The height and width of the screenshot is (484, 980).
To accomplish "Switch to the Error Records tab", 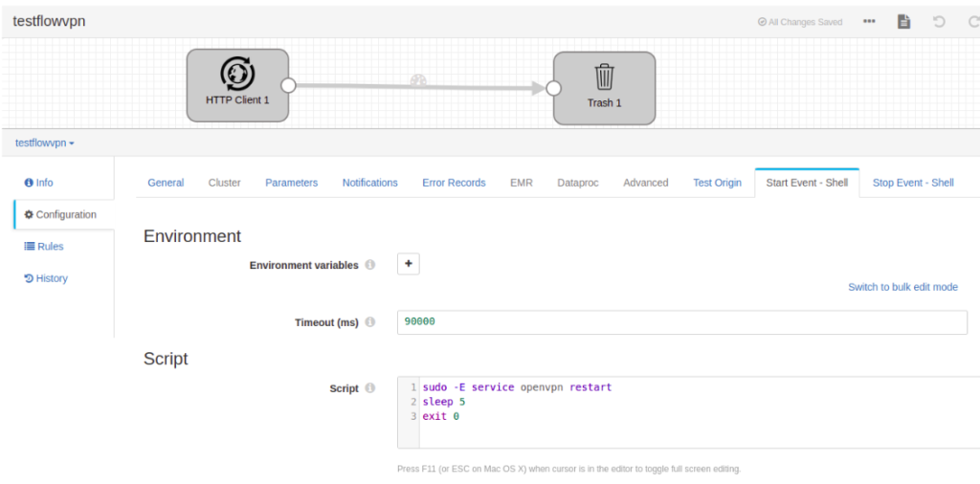I will click(x=454, y=183).
